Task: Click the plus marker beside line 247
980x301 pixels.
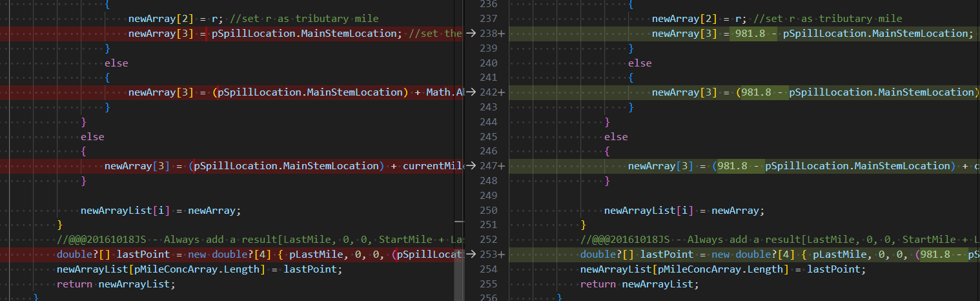Action: (500, 166)
